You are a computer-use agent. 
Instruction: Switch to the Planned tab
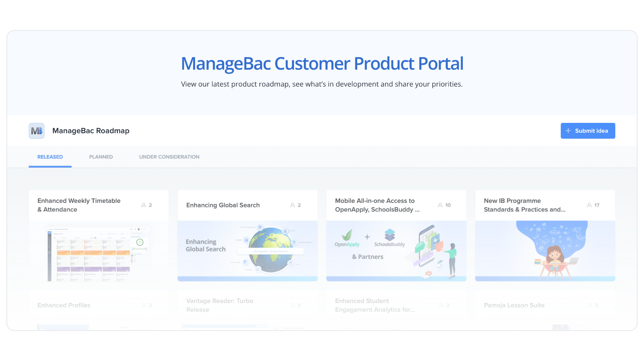click(101, 157)
